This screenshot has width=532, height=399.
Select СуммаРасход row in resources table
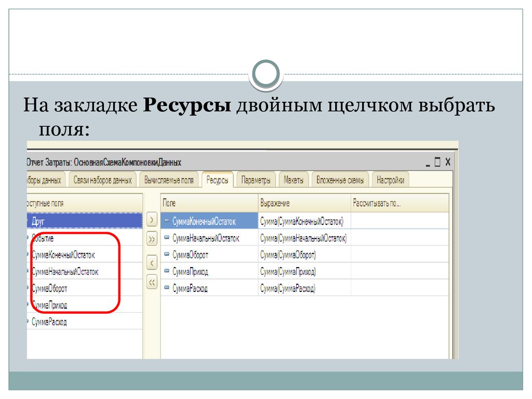point(304,288)
